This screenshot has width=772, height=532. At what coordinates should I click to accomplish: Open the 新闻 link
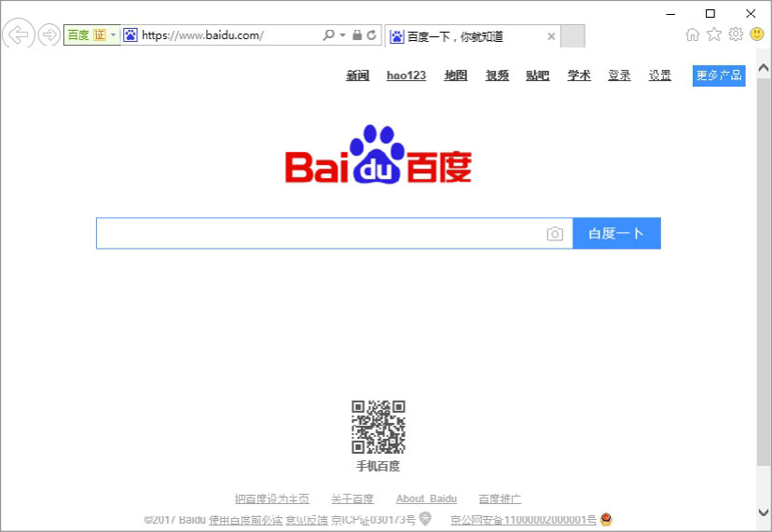click(357, 75)
